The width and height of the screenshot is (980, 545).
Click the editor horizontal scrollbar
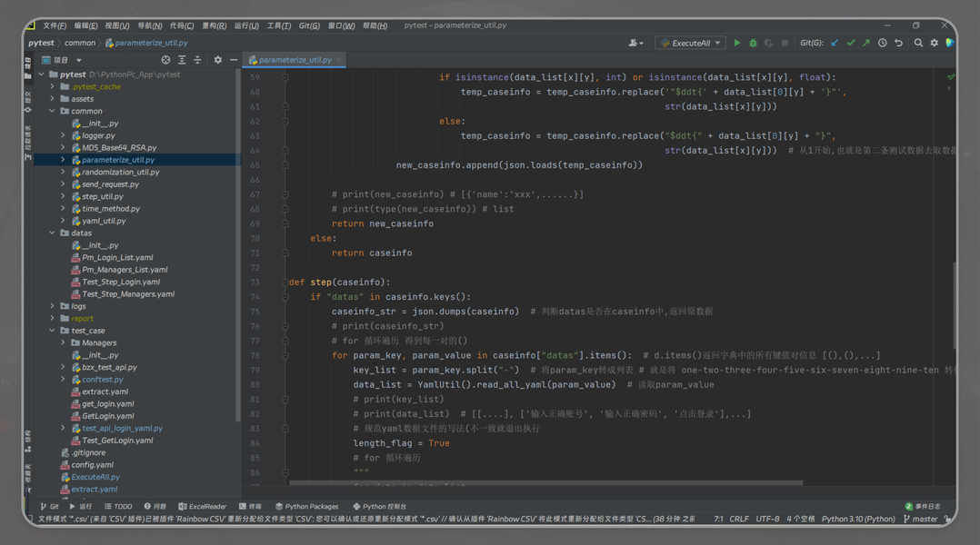click(x=545, y=482)
